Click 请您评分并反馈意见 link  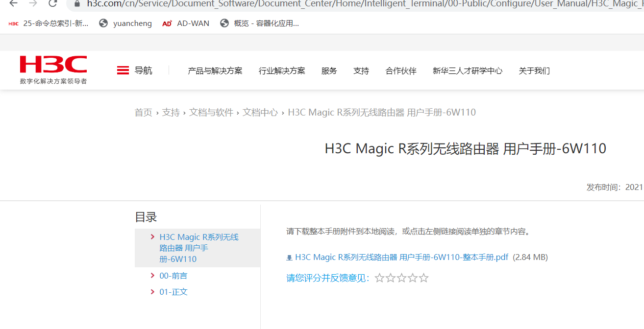point(328,278)
